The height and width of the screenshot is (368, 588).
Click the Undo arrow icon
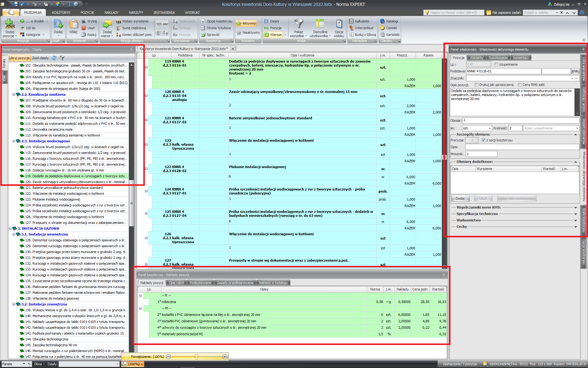click(x=23, y=4)
